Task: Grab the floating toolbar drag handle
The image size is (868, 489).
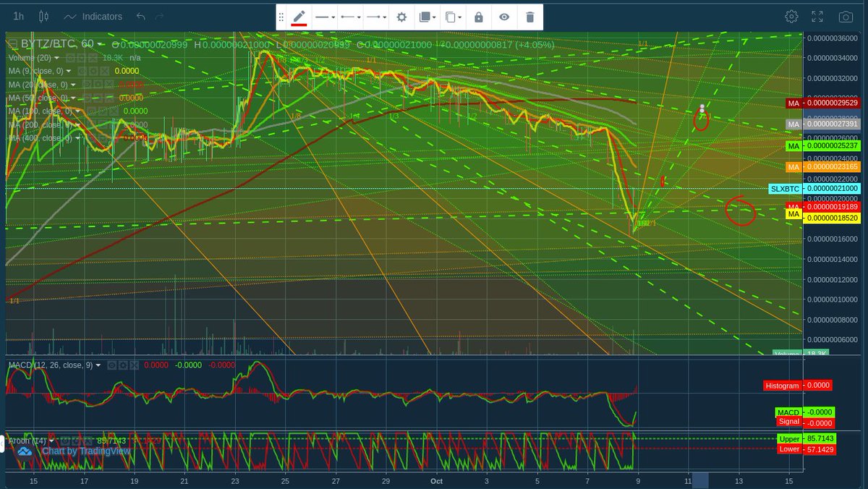Action: tap(282, 17)
